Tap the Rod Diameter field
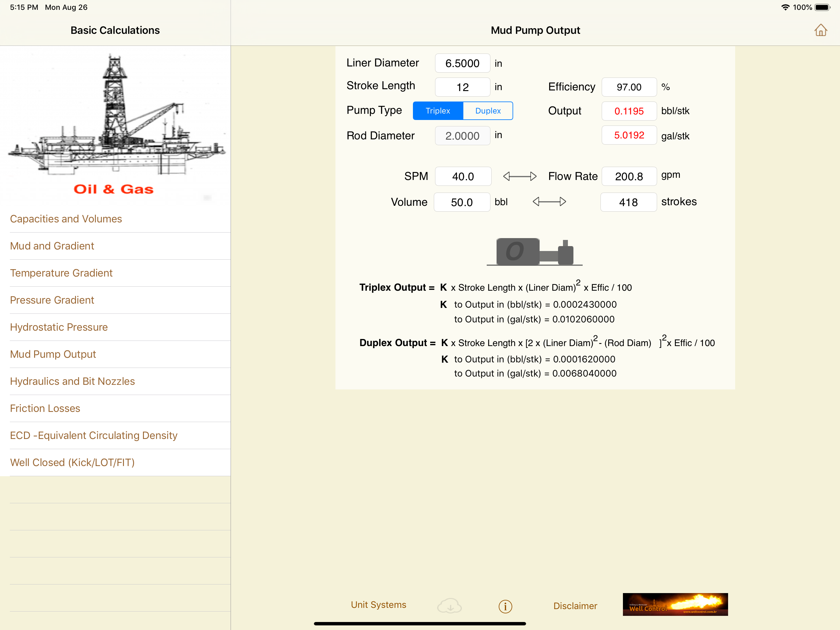 [462, 136]
